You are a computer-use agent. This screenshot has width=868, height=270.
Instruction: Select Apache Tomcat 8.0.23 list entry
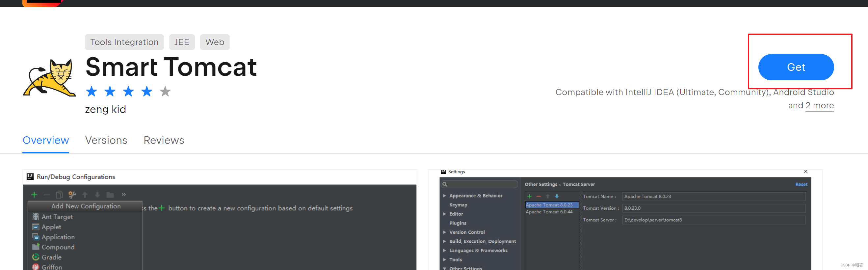pos(552,204)
